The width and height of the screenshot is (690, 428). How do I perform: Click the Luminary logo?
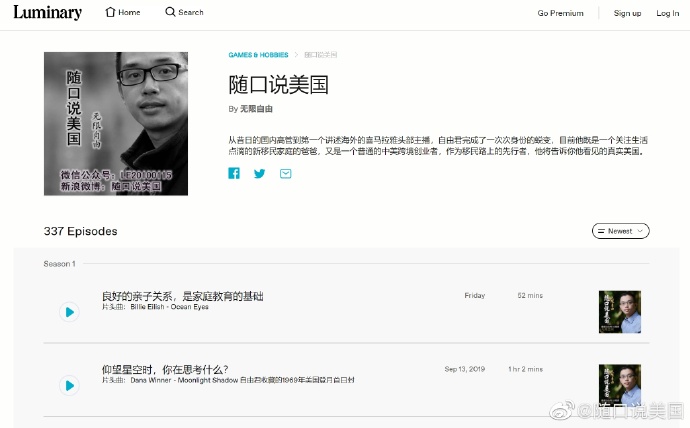[48, 12]
